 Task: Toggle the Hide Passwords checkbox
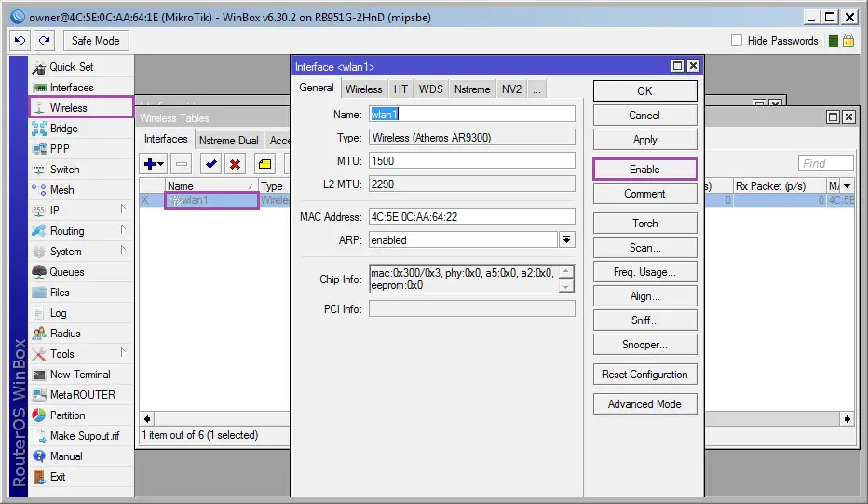click(737, 40)
